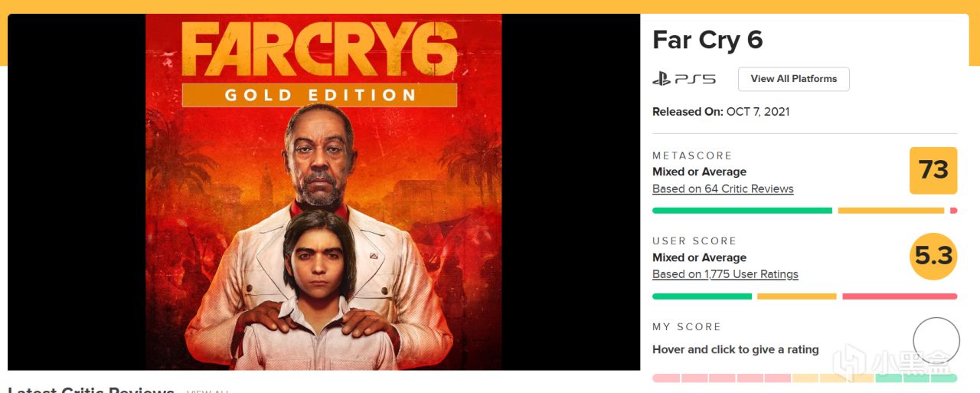Rate using the fifth red My Score segment
The height and width of the screenshot is (393, 980).
[777, 378]
